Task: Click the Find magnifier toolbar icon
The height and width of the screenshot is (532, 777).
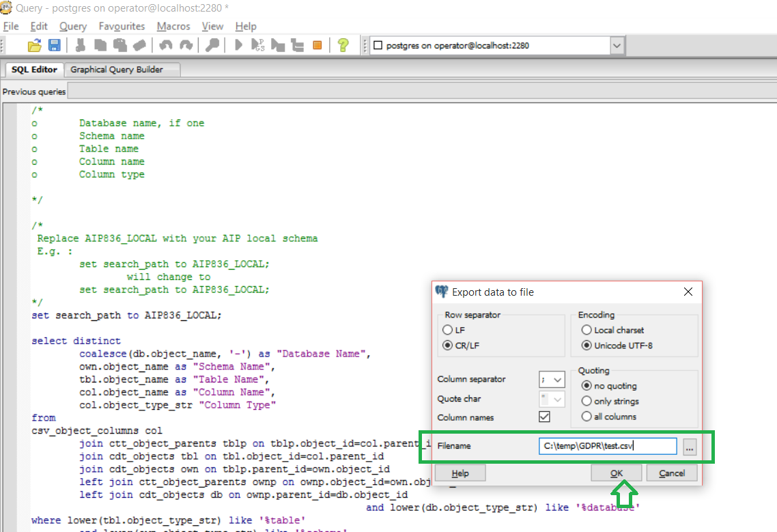Action: click(213, 46)
